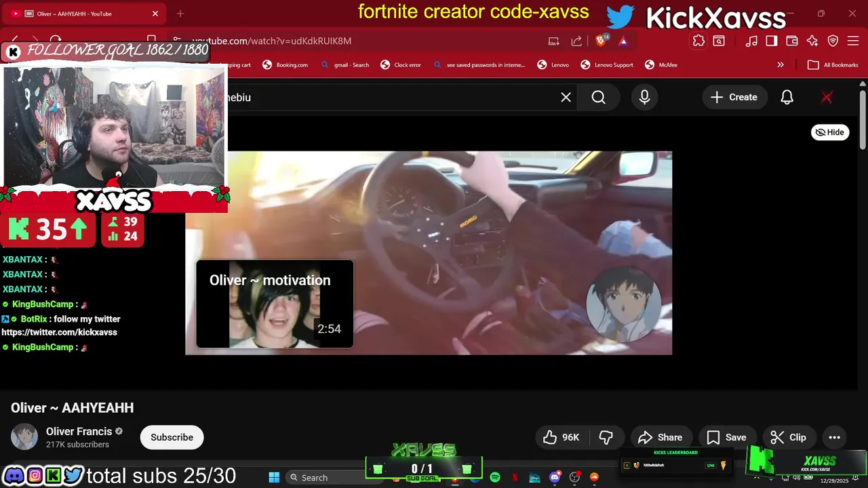This screenshot has width=868, height=488.
Task: Toggle the Brave sidebar panel icon
Action: 772,41
